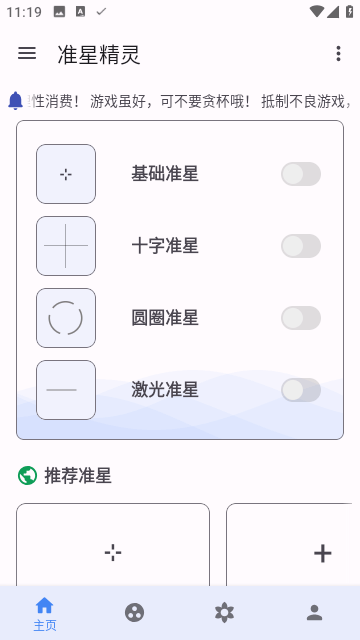Tap the 推荐准星 section heading
The height and width of the screenshot is (640, 360).
click(78, 476)
